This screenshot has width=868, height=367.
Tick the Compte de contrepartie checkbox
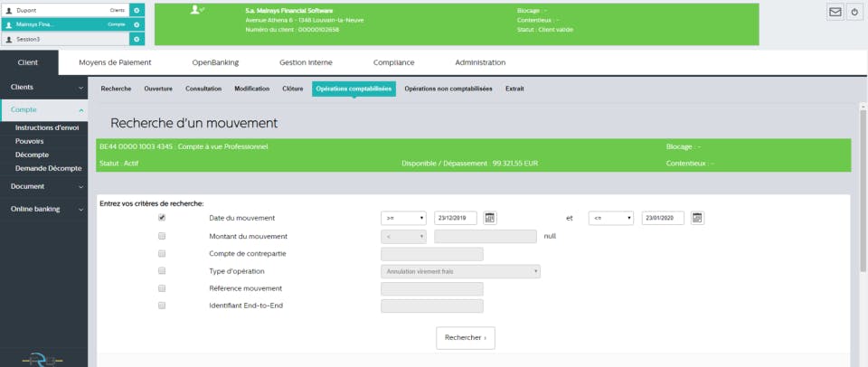162,253
